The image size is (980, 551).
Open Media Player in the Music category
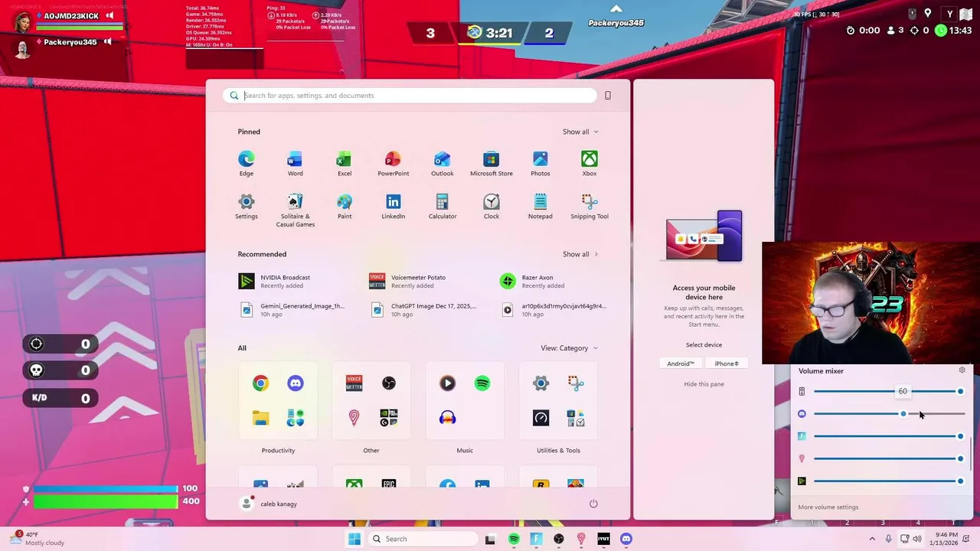[x=447, y=383]
